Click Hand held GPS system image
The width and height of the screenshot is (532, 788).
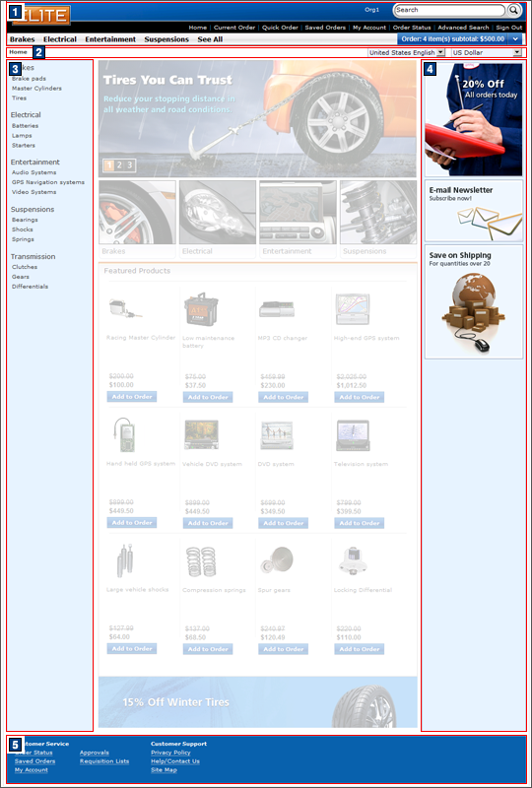pyautogui.click(x=124, y=434)
